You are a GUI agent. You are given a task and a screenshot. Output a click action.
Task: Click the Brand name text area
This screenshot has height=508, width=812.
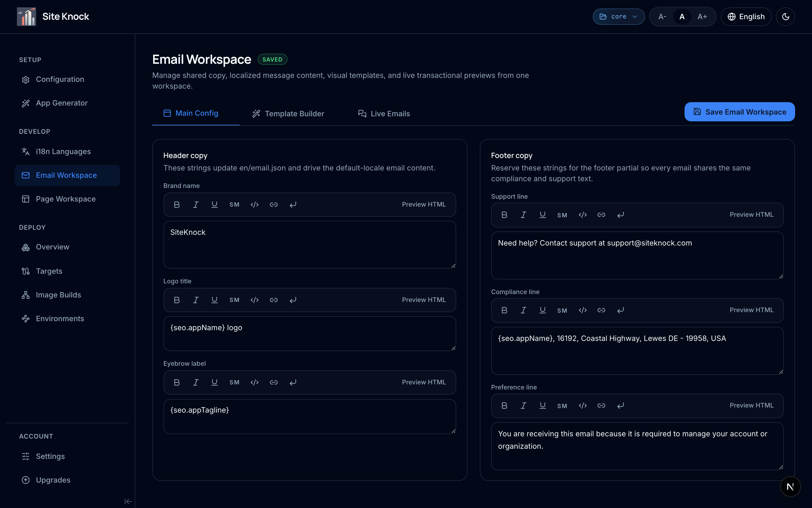[x=309, y=245]
